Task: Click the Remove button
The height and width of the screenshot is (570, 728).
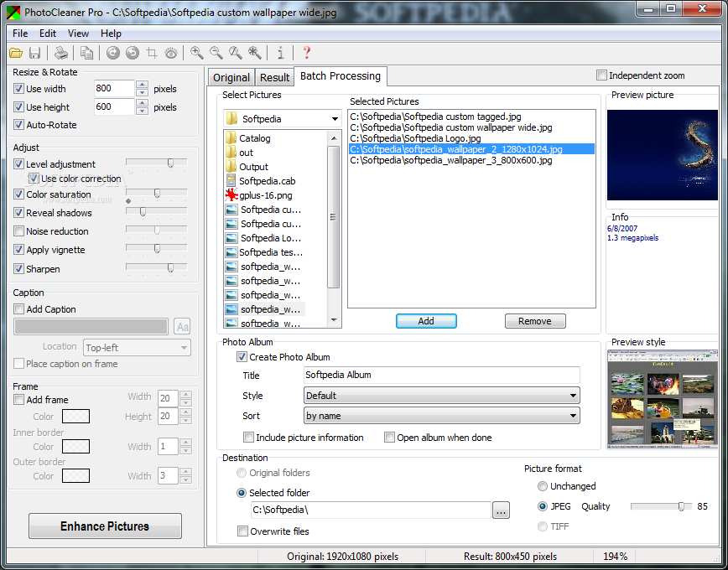Action: [x=535, y=321]
